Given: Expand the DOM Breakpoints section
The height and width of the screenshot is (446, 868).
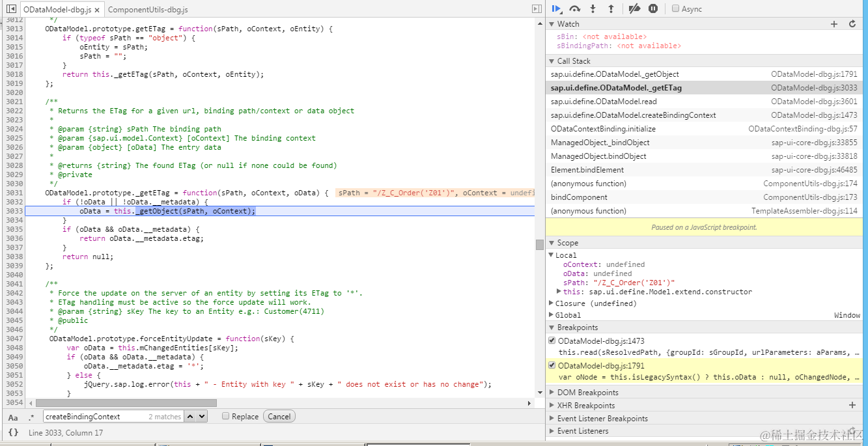Looking at the screenshot, I should (551, 393).
